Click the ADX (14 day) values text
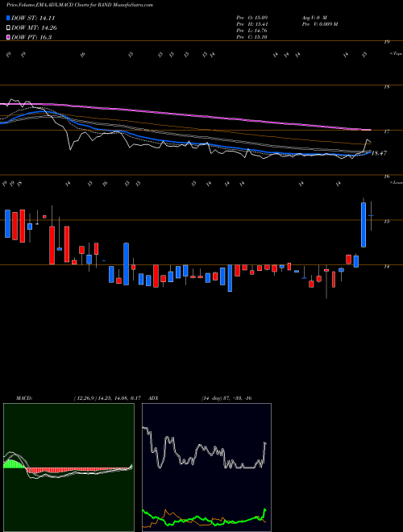This screenshot has width=403, height=532. pos(226,398)
